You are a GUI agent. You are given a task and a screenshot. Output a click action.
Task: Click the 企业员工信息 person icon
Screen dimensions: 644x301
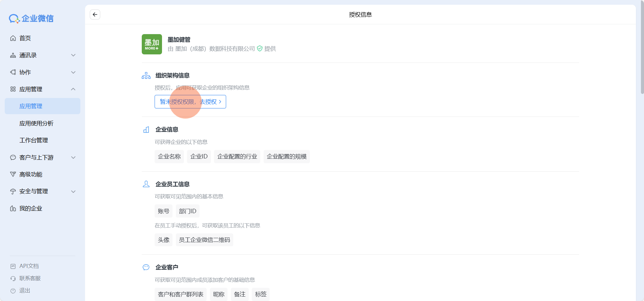(x=146, y=184)
